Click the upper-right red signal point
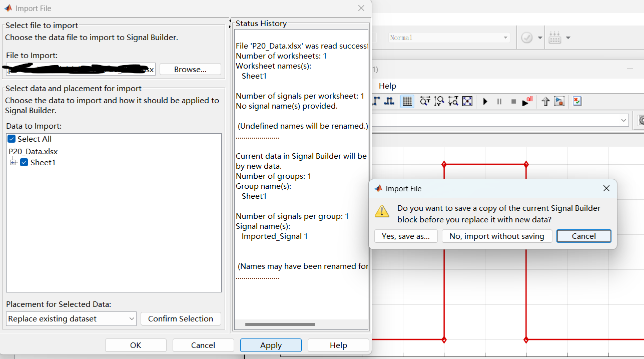Image resolution: width=644 pixels, height=359 pixels. (526, 164)
